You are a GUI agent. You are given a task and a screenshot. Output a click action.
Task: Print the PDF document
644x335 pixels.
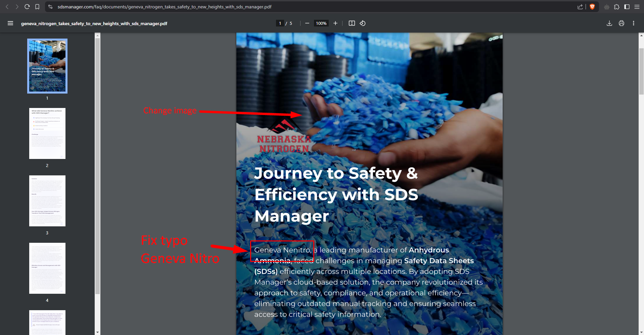pyautogui.click(x=621, y=23)
